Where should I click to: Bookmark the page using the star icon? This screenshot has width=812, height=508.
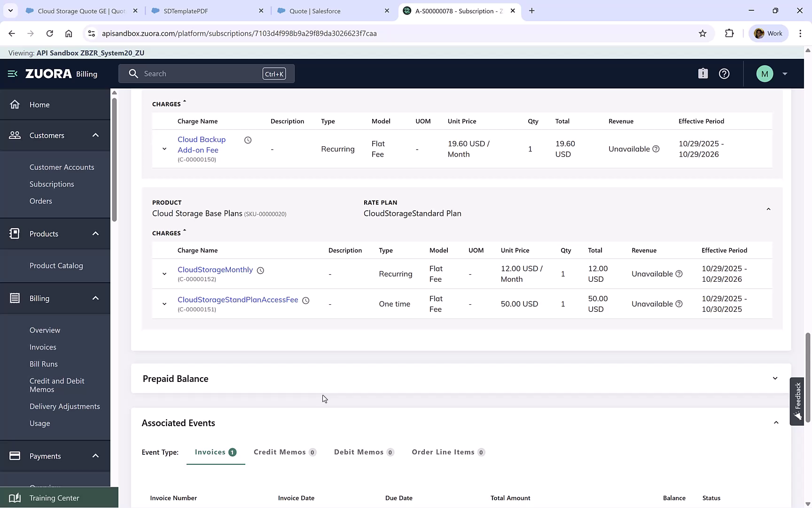click(703, 33)
